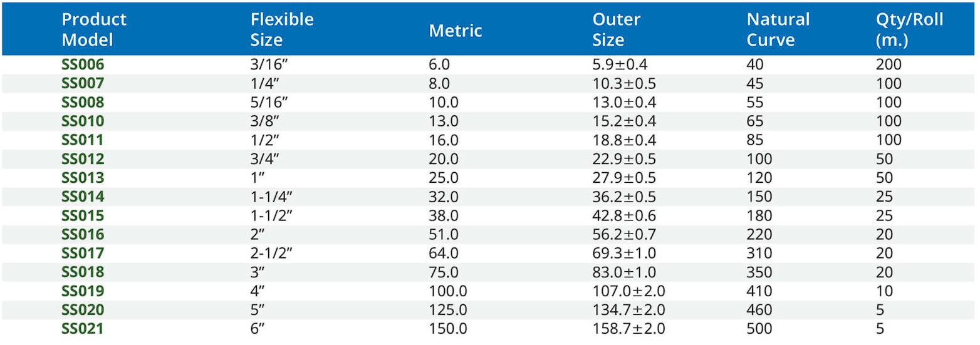Open the SS010 product model link
The width and height of the screenshot is (980, 345).
(x=82, y=121)
